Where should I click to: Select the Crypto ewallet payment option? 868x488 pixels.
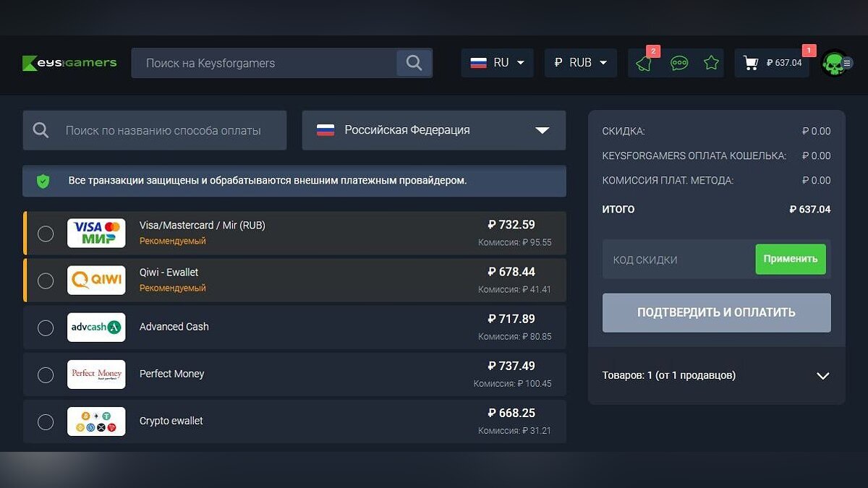tap(46, 421)
